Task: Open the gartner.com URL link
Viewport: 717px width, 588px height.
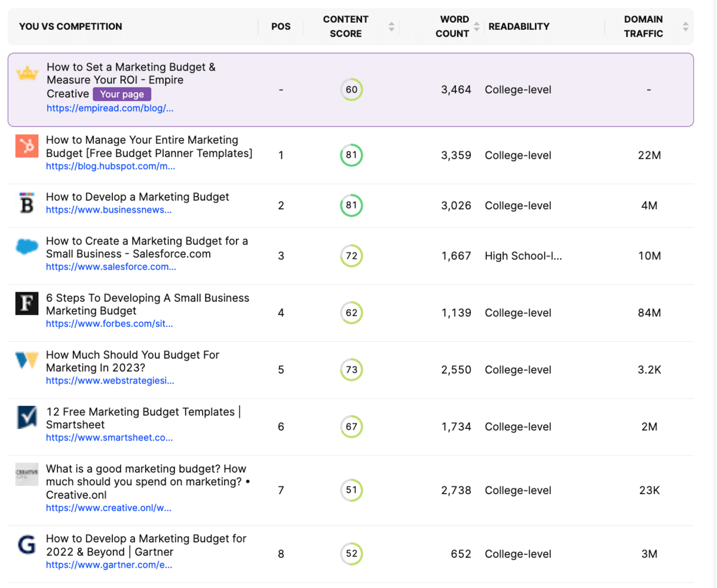Action: pos(110,565)
